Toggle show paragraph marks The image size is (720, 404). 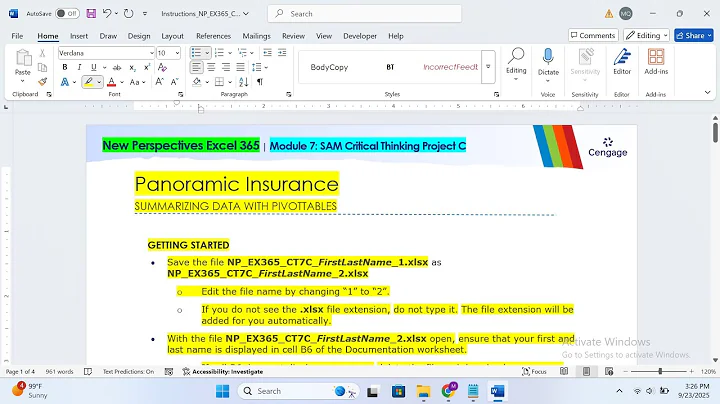[x=260, y=82]
